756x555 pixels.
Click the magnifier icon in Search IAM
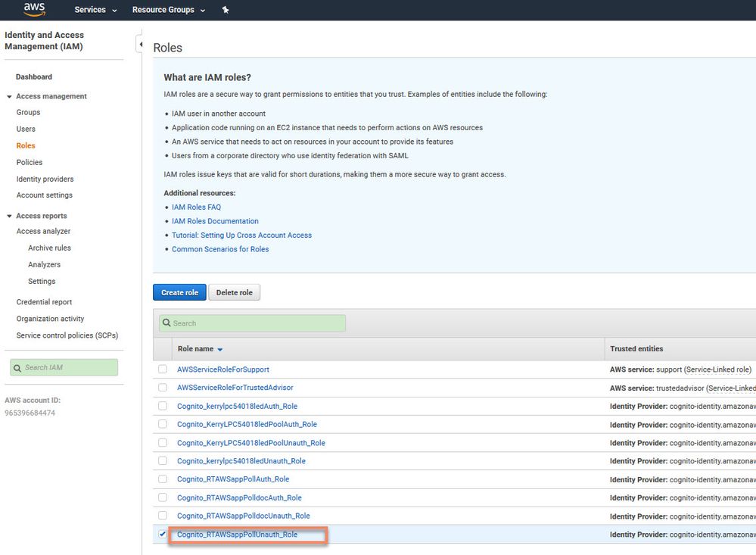[17, 368]
